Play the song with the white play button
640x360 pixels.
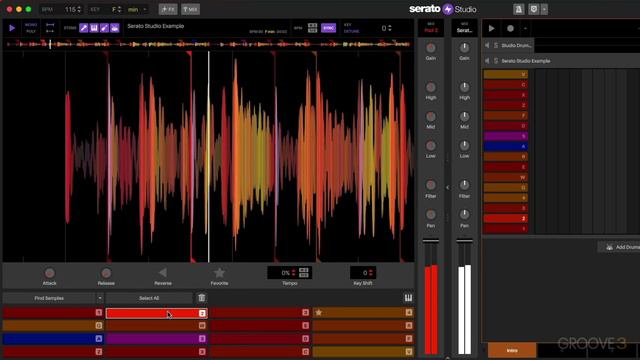491,28
